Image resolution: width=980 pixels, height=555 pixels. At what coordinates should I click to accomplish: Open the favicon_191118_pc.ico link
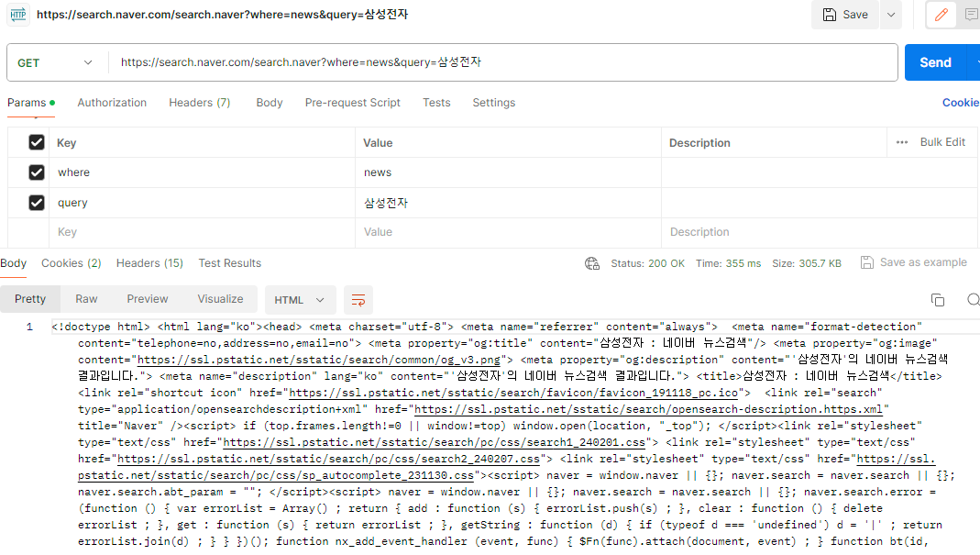(x=513, y=393)
